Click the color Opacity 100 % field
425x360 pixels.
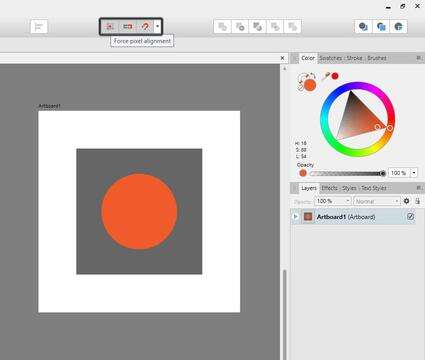pos(399,173)
